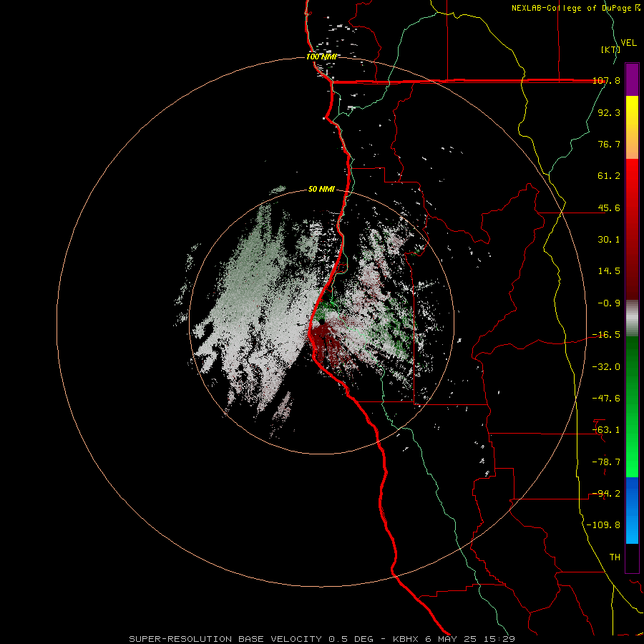Viewport: 644px width, 644px height.
Task: Click the 50 NMI range ring label
Action: pos(321,189)
